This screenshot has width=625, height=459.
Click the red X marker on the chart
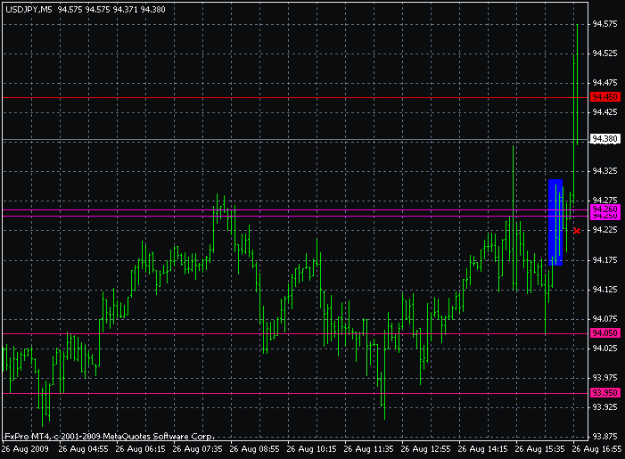576,231
